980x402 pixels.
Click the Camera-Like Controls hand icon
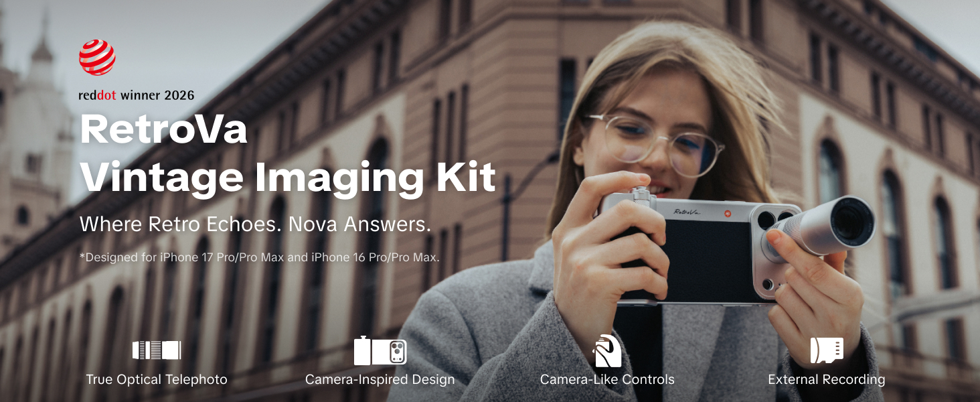[x=607, y=350]
